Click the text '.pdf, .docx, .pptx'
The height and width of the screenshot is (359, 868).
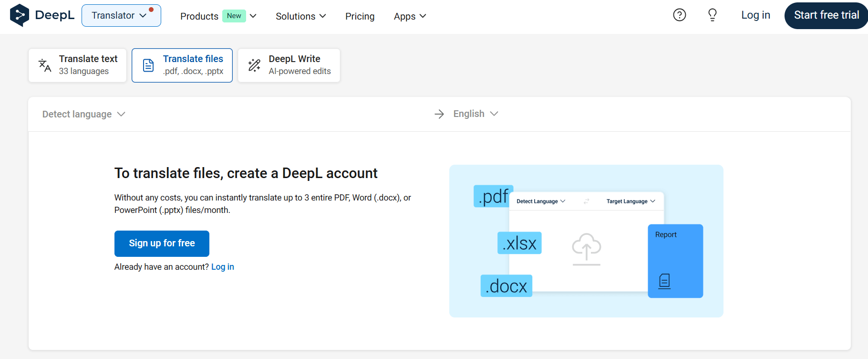pos(193,71)
